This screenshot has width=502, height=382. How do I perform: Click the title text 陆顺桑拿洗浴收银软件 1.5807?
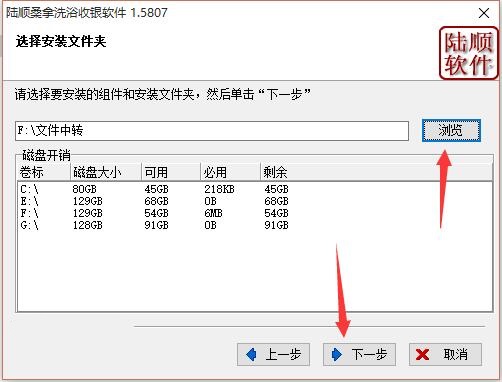coord(87,13)
